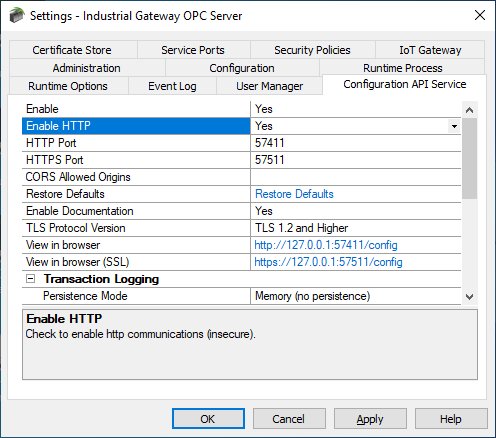The width and height of the screenshot is (496, 438).
Task: Click the scrollbar down arrow
Action: tap(469, 296)
